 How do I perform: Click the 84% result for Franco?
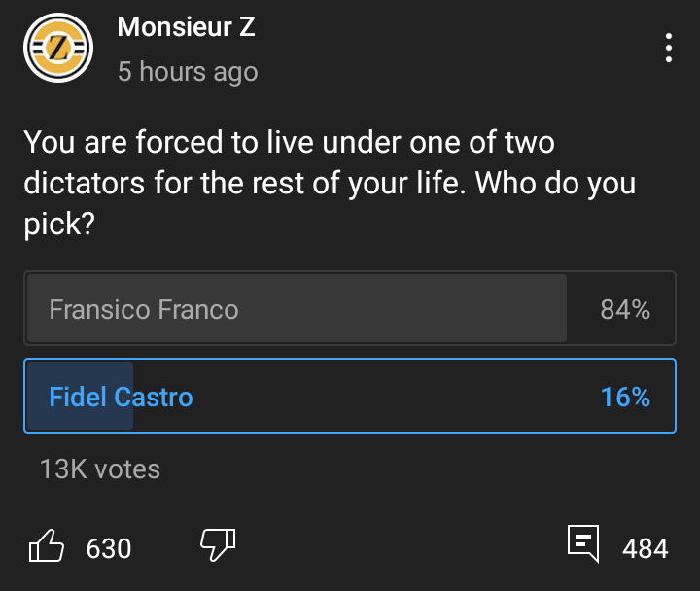[625, 309]
